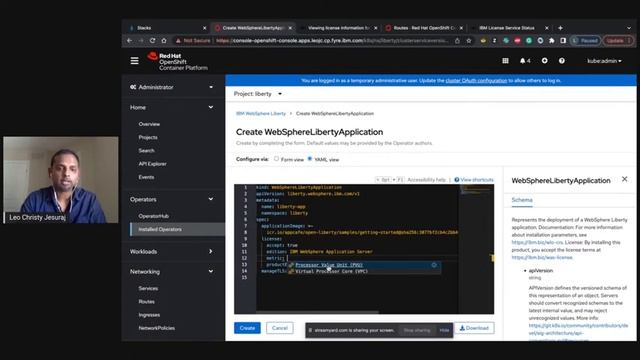Open the help question mark icon
This screenshot has height=360, width=640.
(x=562, y=61)
